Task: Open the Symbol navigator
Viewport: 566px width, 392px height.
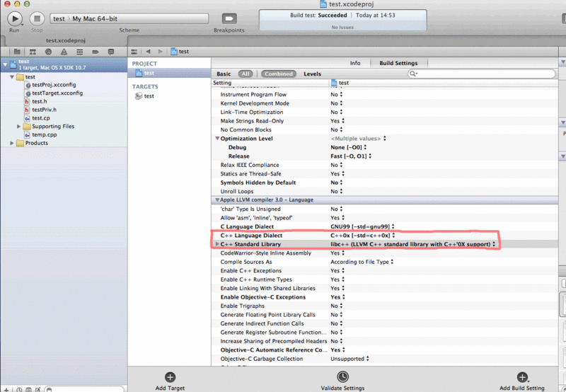Action: coord(33,52)
